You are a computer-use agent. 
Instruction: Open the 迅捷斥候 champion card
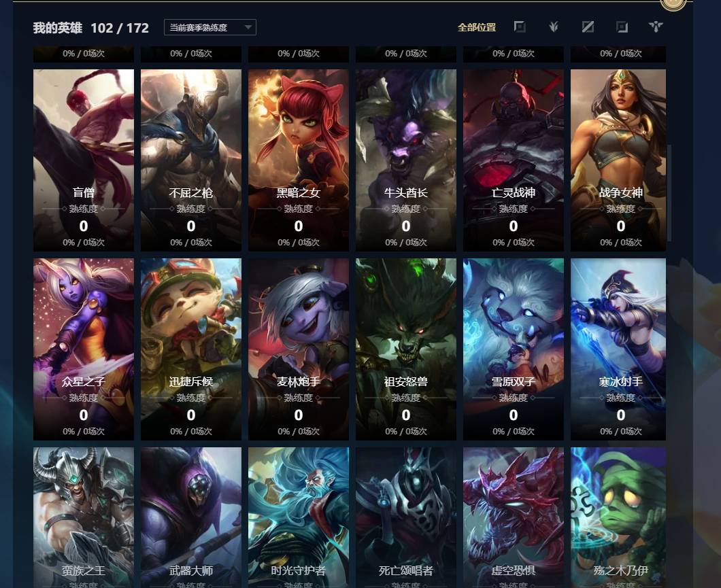[191, 349]
